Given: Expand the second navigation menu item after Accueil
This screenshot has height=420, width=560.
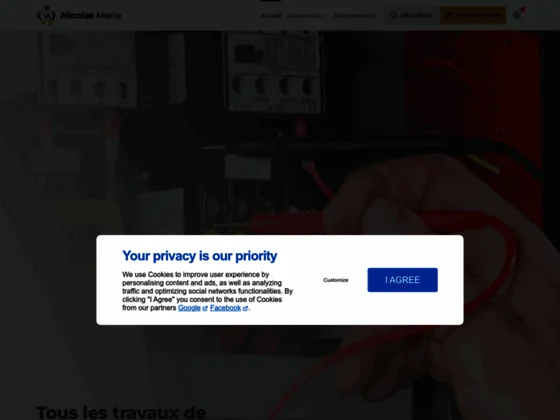Looking at the screenshot, I should click(307, 15).
